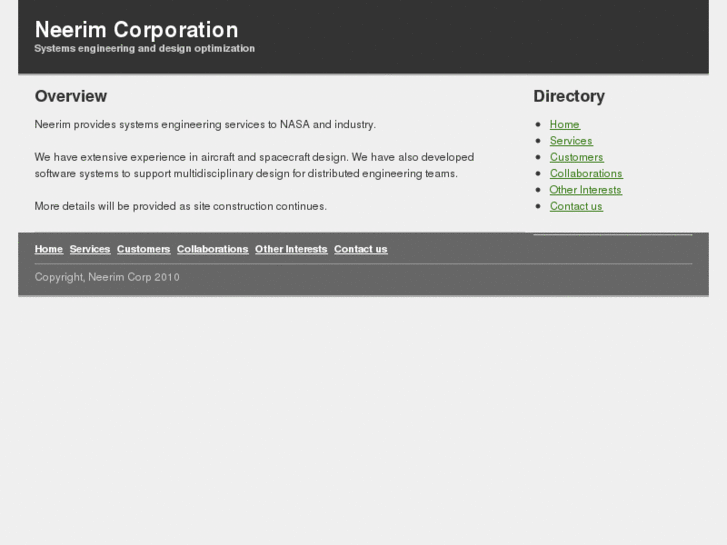Viewport: 727px width, 545px height.
Task: Click the Neerim Corporation site title
Action: tap(136, 30)
